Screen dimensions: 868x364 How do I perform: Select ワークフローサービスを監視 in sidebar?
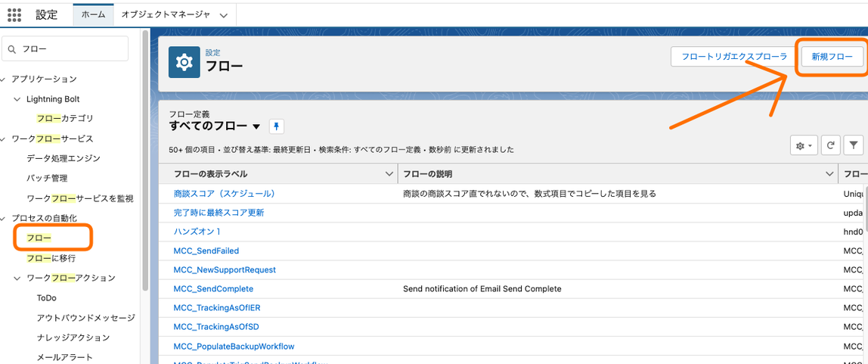[79, 198]
